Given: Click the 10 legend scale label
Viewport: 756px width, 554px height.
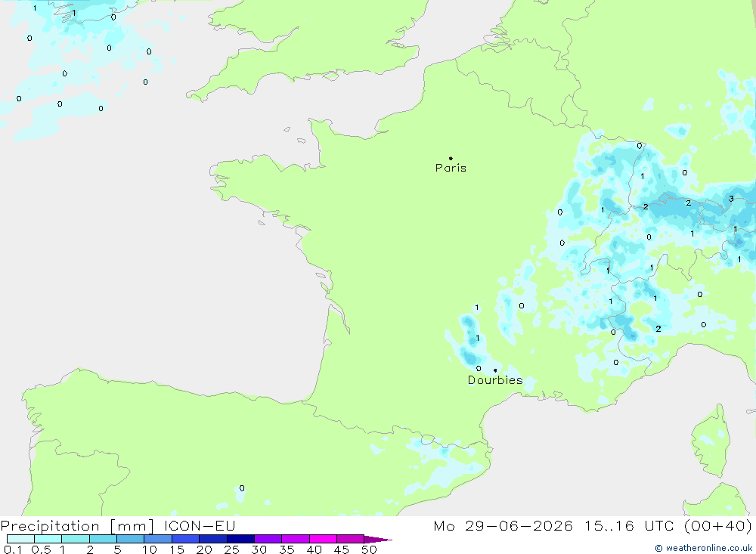Looking at the screenshot, I should click(150, 549).
